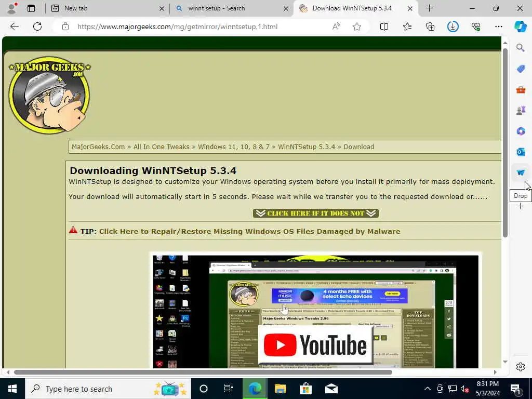The image size is (532, 399).
Task: Open File Explorer from taskbar
Action: (x=280, y=389)
